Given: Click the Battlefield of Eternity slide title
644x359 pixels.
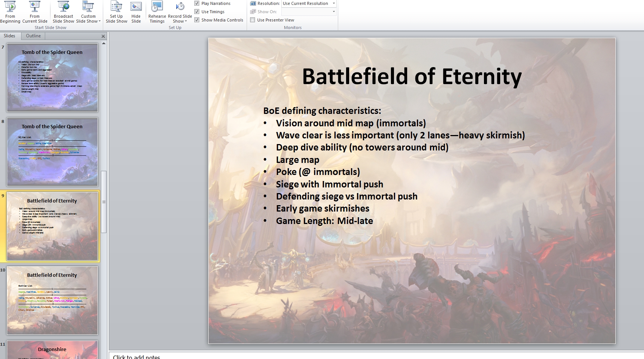Looking at the screenshot, I should coord(412,77).
